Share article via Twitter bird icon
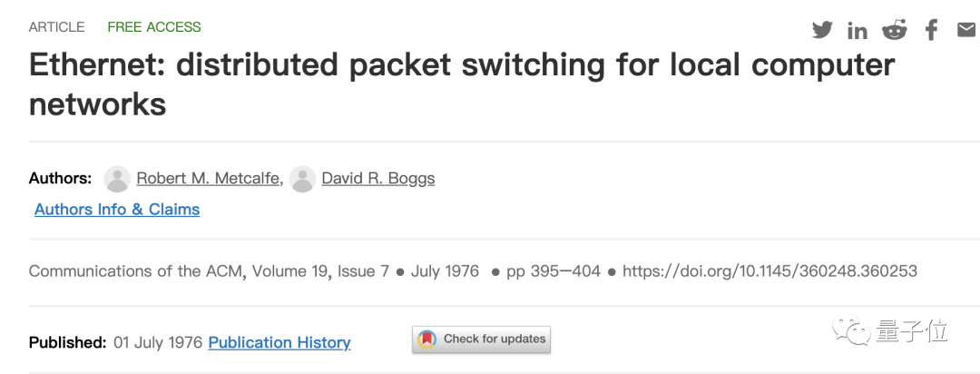This screenshot has width=980, height=374. 822,29
